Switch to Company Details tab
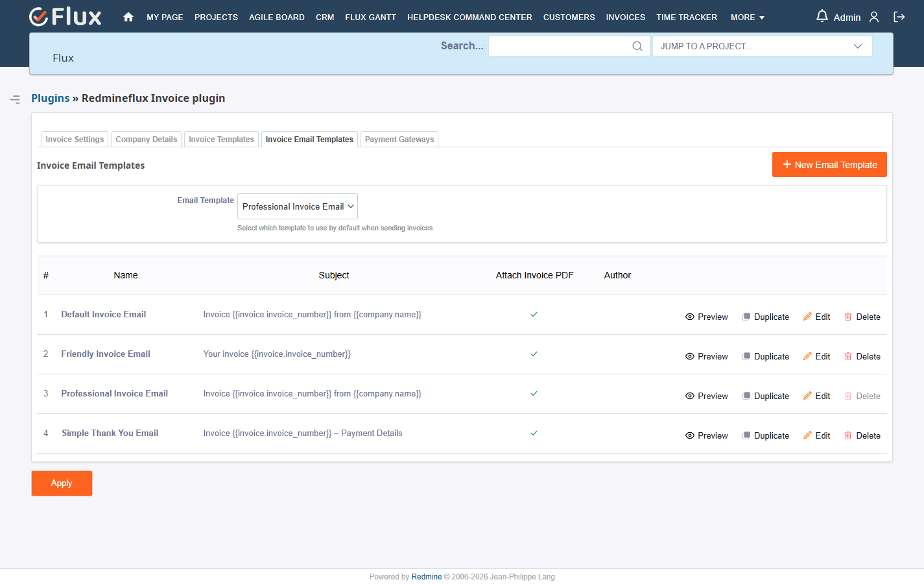This screenshot has height=584, width=924. coord(147,140)
